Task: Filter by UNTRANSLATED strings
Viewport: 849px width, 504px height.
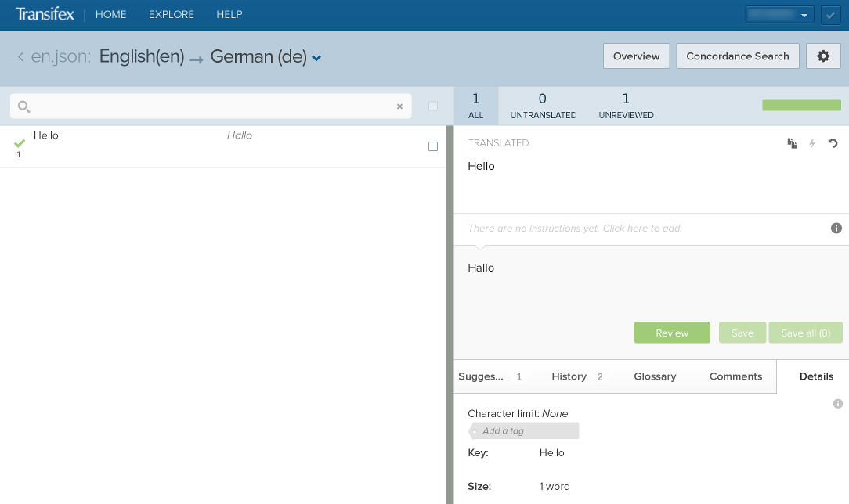Action: click(x=543, y=106)
